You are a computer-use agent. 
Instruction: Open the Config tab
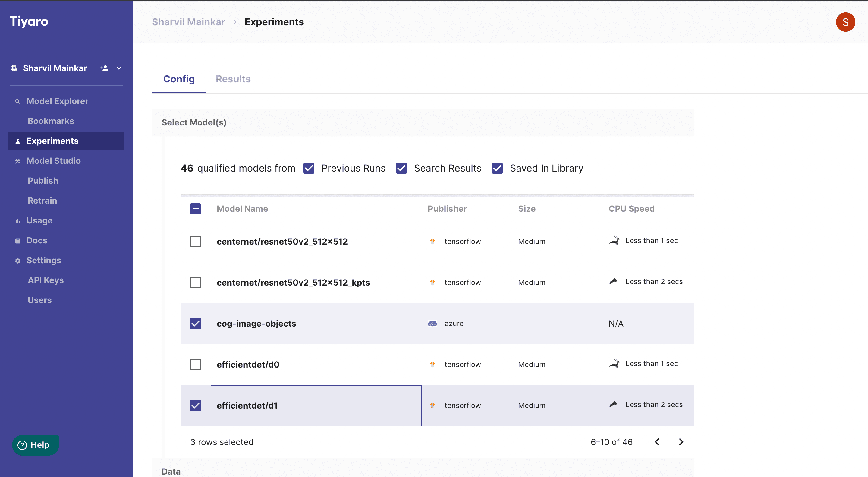(x=179, y=79)
